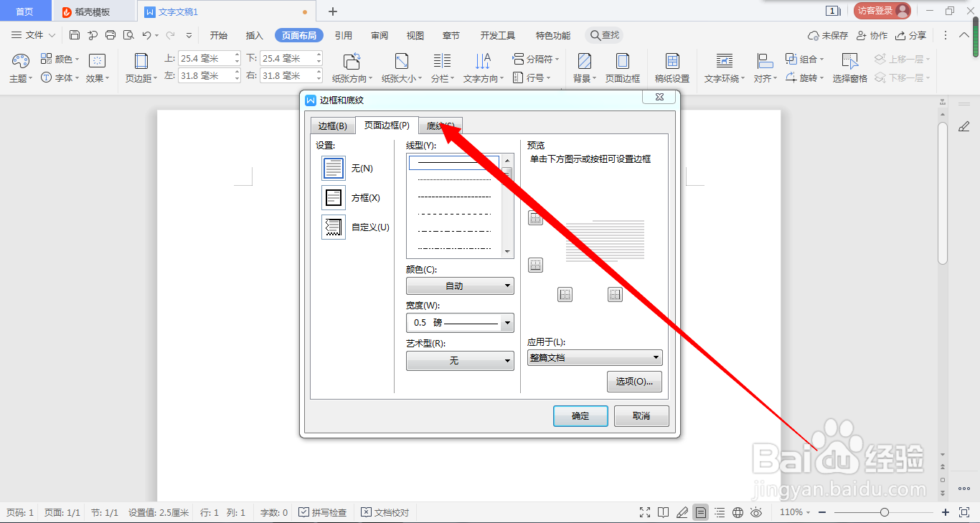
Task: Open the 插入 ribbon tab
Action: (254, 34)
